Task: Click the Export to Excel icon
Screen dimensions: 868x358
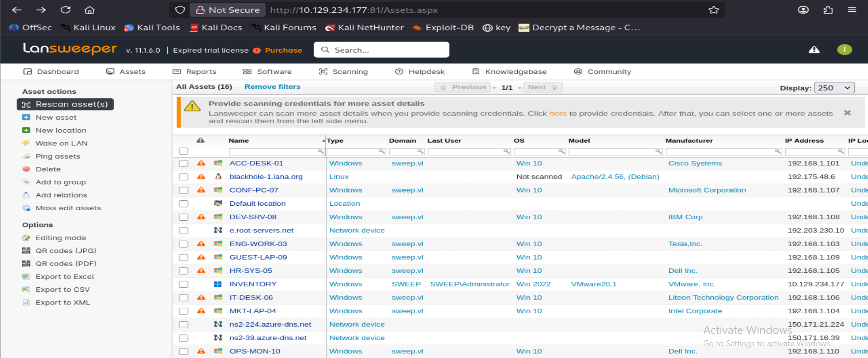Action: pos(26,276)
